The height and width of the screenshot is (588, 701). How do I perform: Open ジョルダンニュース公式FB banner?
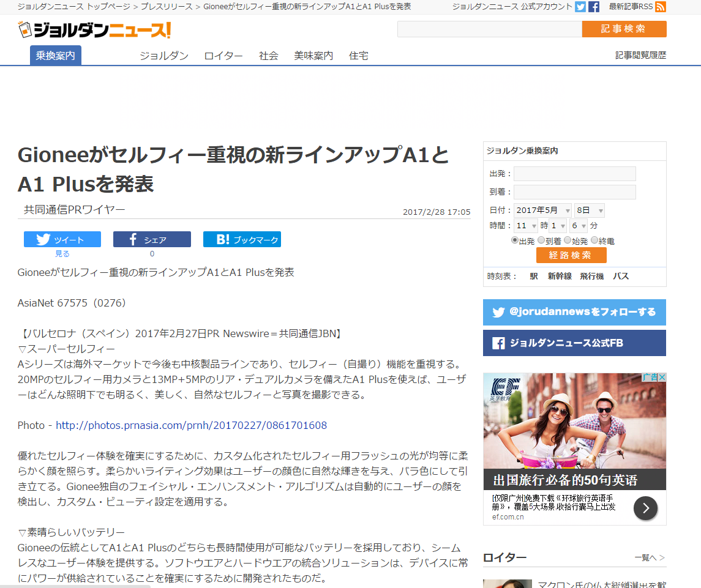[x=574, y=343]
